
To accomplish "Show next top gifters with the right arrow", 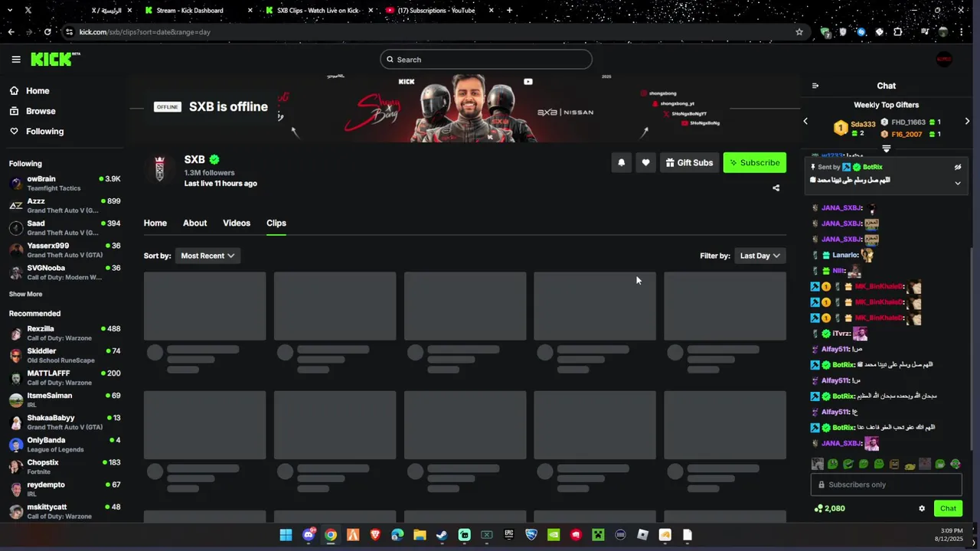I will [967, 121].
